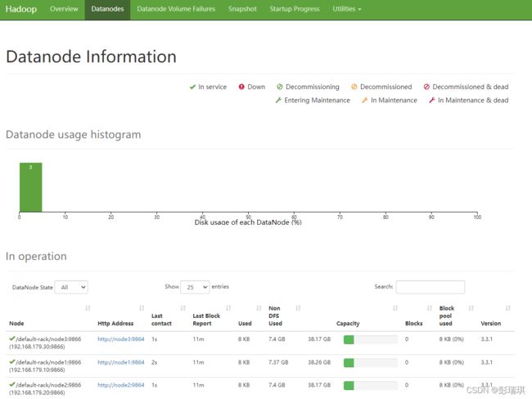
Task: Click the In Maintenance & dead wrench icon
Action: click(x=432, y=101)
